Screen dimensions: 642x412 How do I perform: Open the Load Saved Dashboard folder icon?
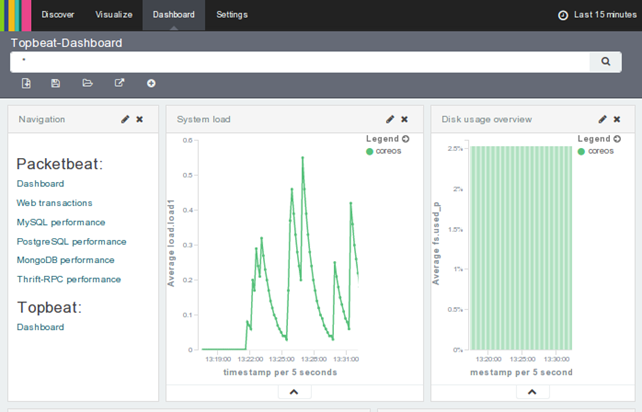point(87,83)
